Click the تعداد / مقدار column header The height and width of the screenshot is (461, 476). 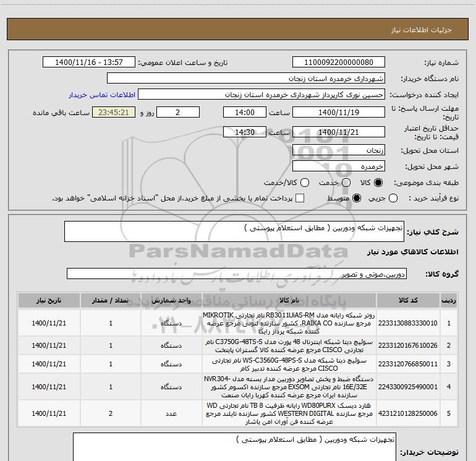[x=111, y=301]
